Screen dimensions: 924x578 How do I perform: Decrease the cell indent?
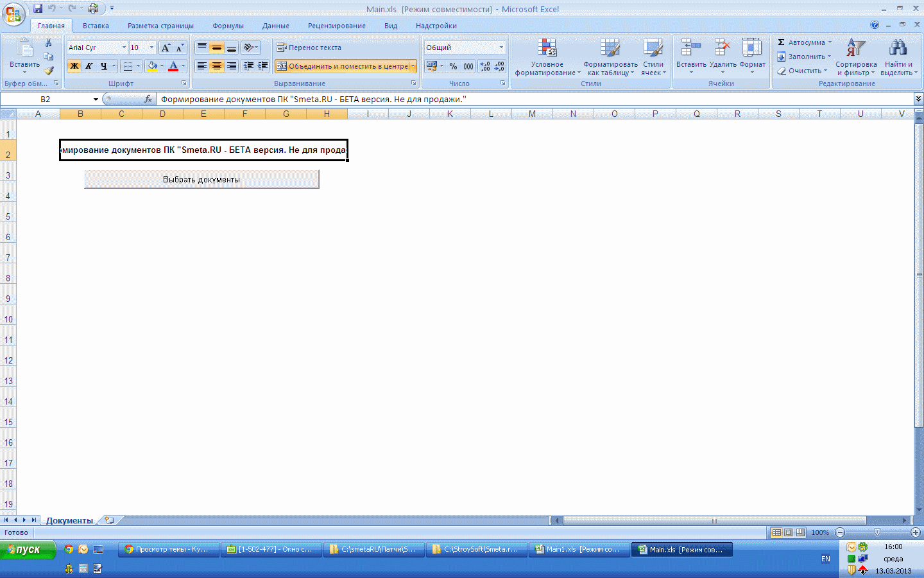coord(248,66)
